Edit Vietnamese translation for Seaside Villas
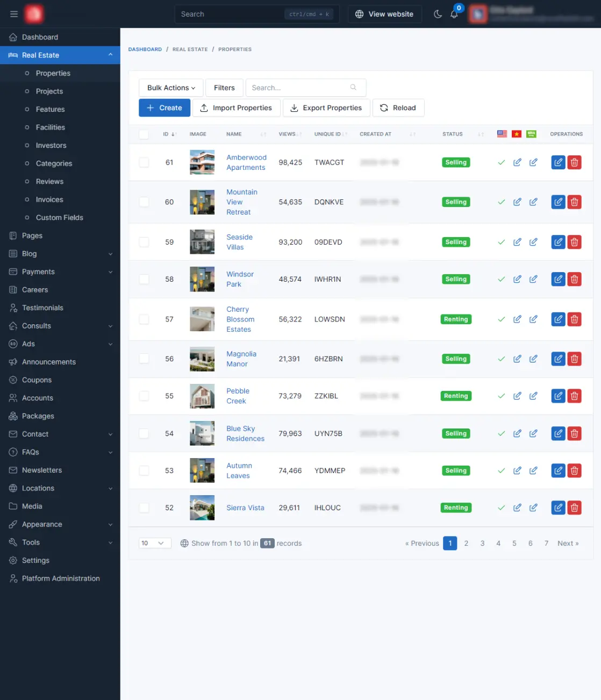 point(517,242)
